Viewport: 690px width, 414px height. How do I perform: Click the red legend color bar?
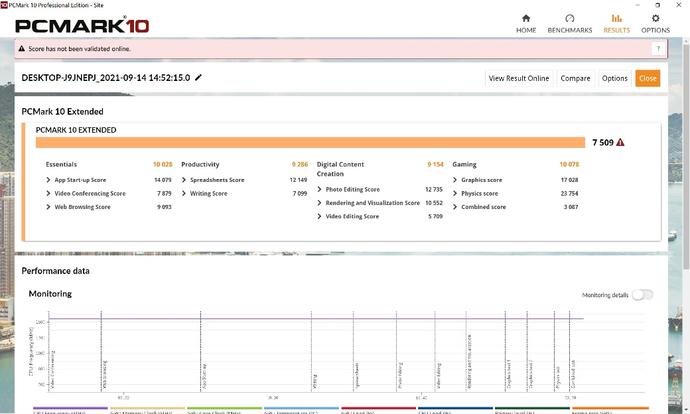pyautogui.click(x=378, y=408)
